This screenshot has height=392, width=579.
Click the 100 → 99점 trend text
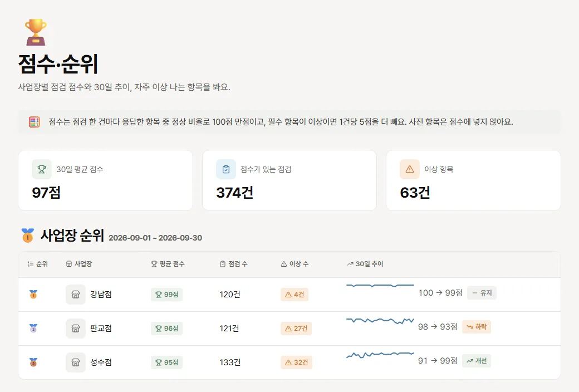[x=440, y=293]
